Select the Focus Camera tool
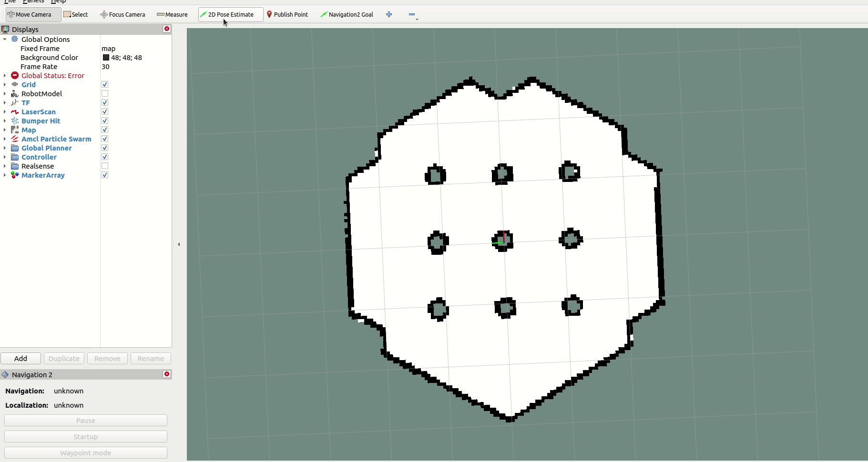 coord(123,14)
